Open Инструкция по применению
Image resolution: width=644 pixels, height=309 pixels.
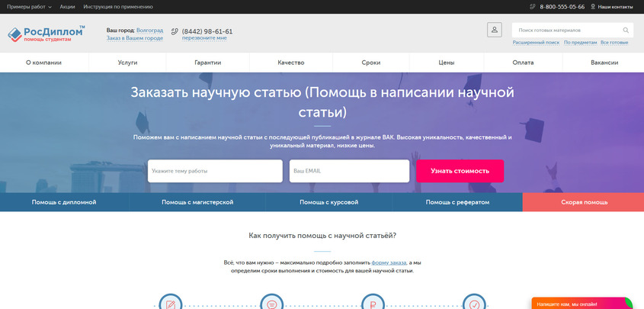click(x=118, y=7)
